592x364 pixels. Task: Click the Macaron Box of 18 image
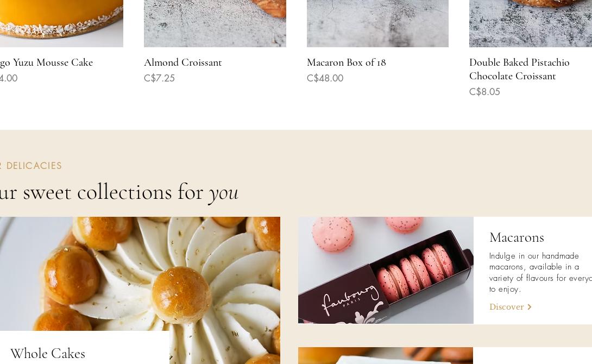(x=377, y=23)
